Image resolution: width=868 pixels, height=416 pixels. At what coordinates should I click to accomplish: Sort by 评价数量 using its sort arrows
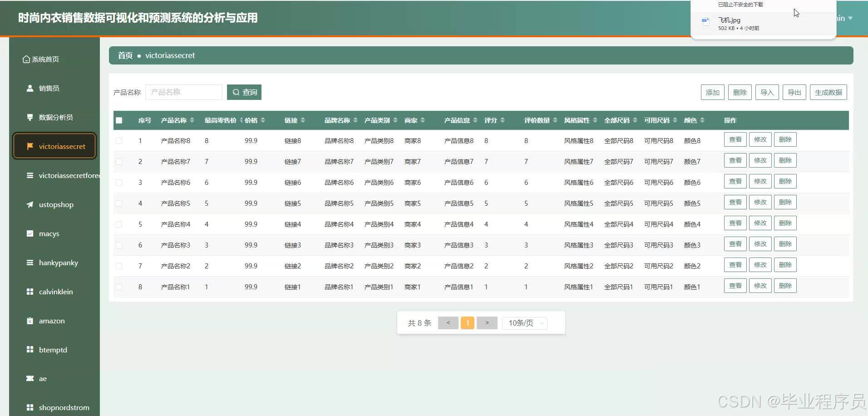555,120
